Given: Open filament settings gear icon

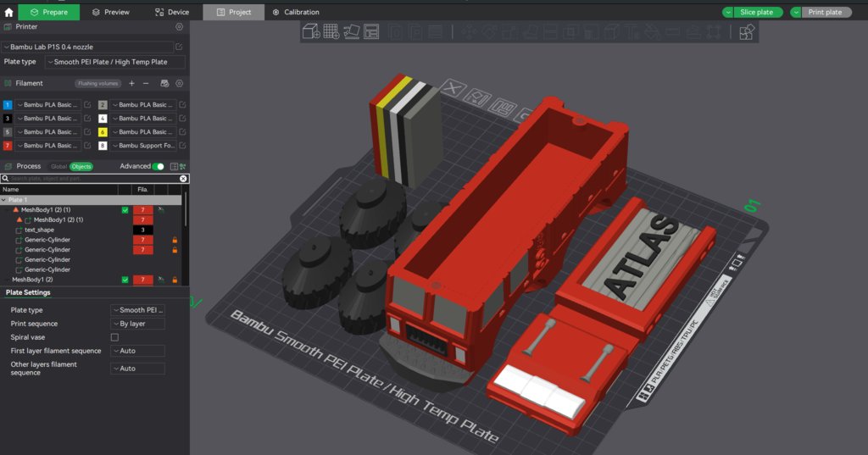Looking at the screenshot, I should pyautogui.click(x=180, y=84).
